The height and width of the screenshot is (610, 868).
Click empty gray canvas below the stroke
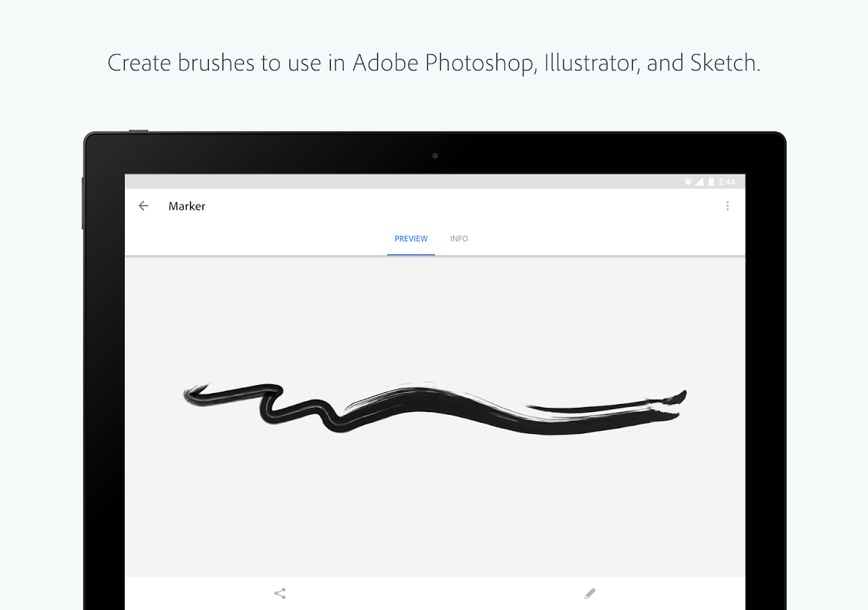click(434, 508)
